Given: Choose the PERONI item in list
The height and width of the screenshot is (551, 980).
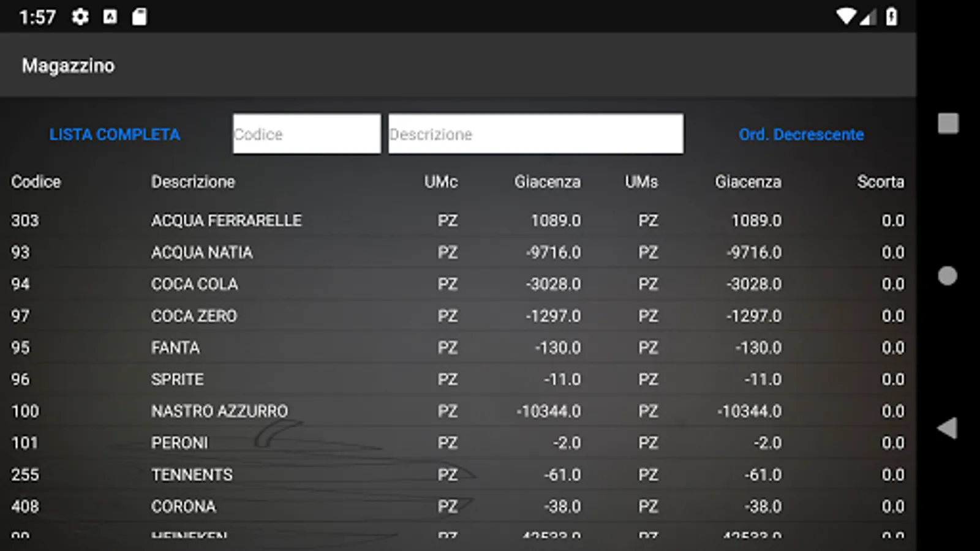Looking at the screenshot, I should tap(179, 443).
